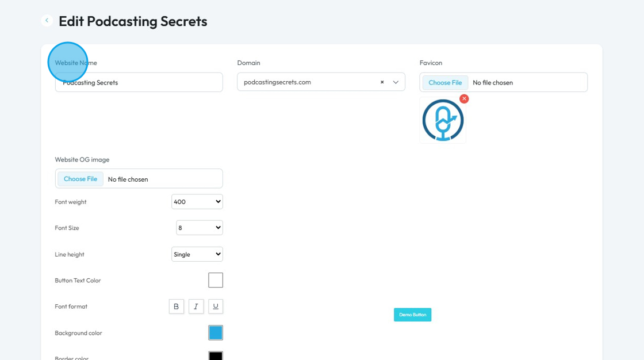Image resolution: width=644 pixels, height=360 pixels.
Task: Open the Line height dropdown
Action: pos(197,254)
